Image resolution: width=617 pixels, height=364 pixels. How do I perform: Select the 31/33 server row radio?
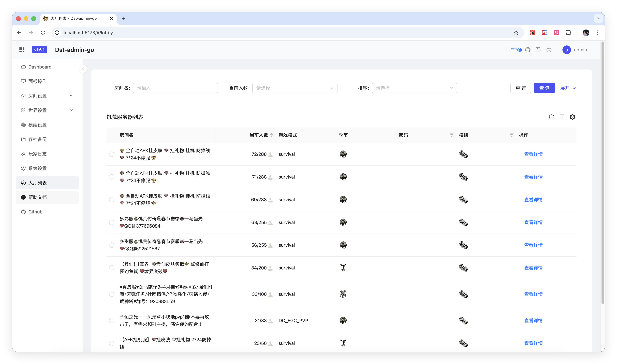[112, 321]
